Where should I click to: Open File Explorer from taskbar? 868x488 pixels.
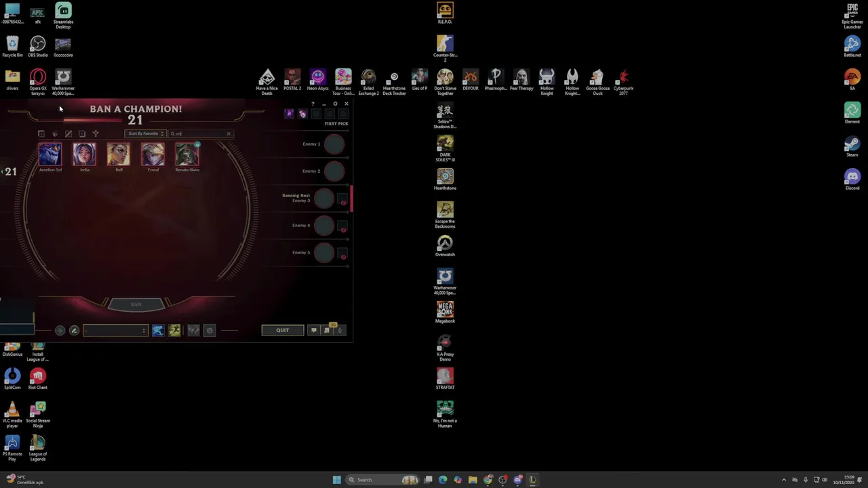(x=473, y=480)
